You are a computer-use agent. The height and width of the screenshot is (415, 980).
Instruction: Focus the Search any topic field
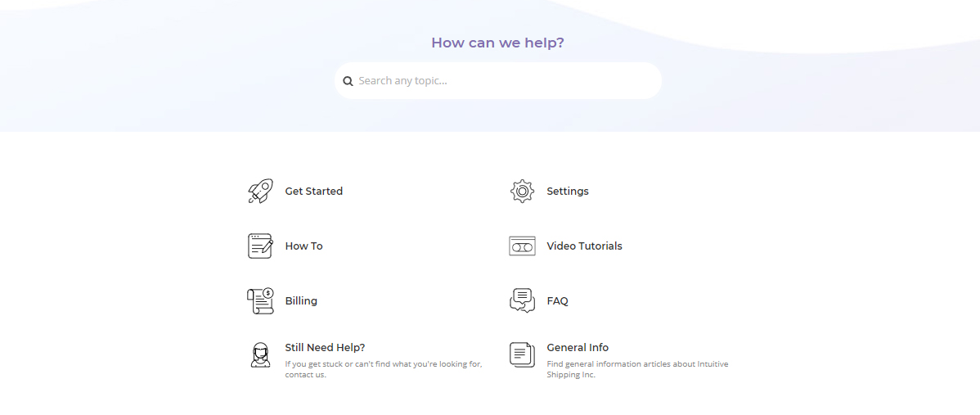click(498, 80)
